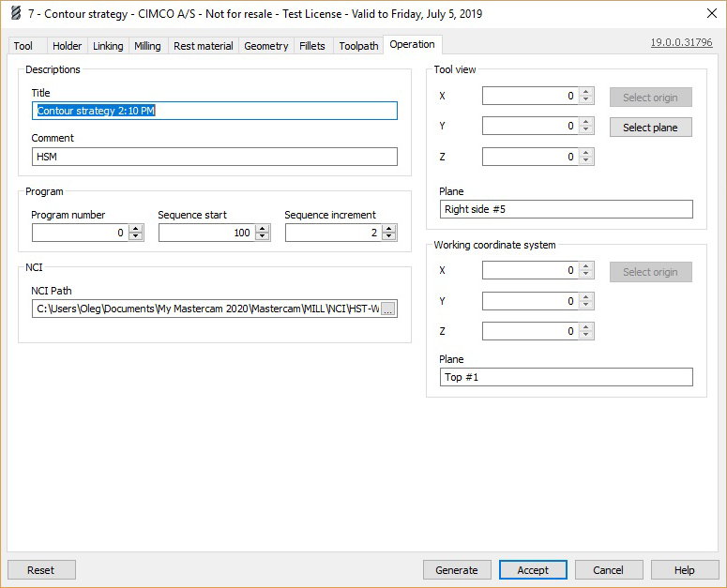Click the Generate button
The image size is (727, 588).
[457, 570]
